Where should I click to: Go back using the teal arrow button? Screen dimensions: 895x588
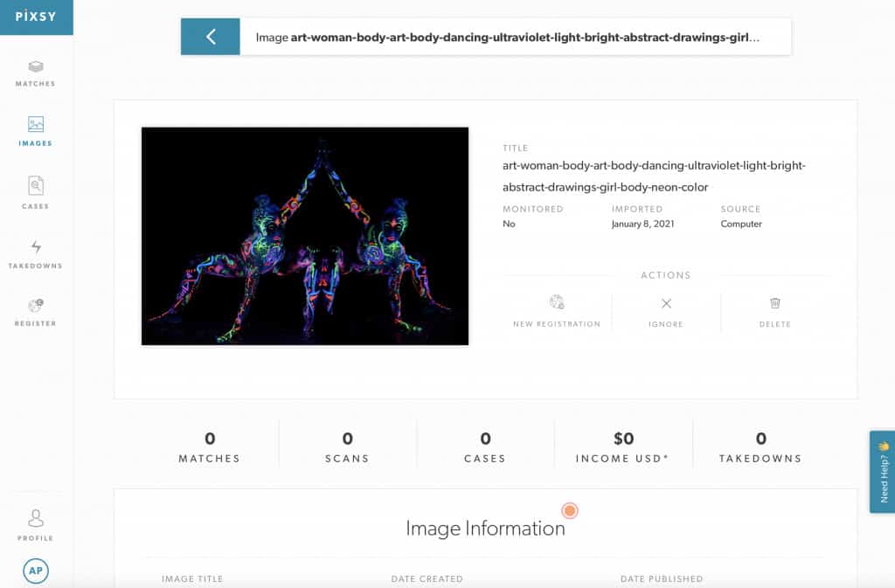click(210, 36)
